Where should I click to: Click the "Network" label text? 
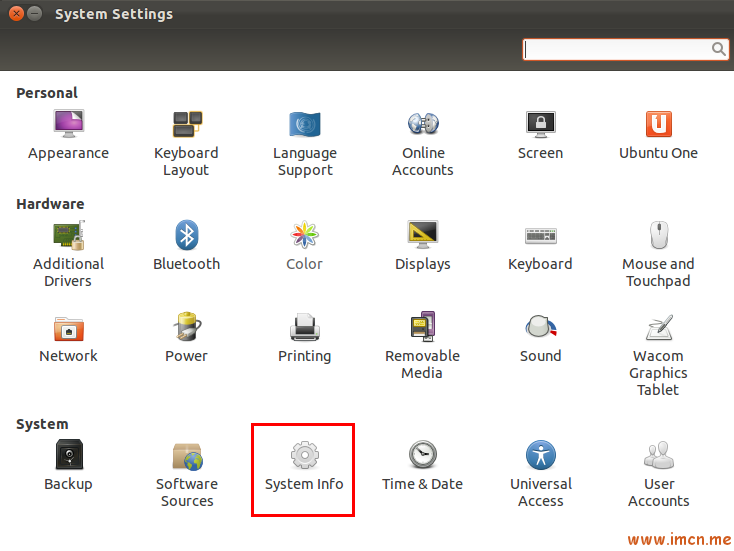coord(68,356)
